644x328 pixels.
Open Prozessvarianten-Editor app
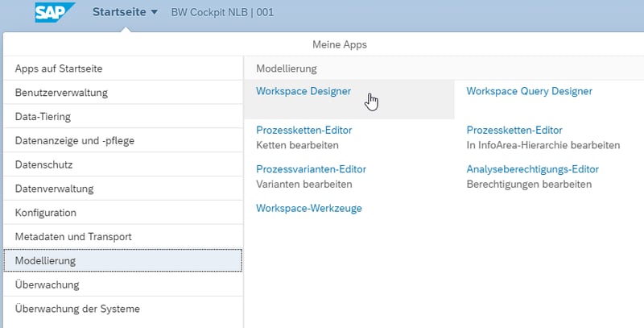pos(311,169)
